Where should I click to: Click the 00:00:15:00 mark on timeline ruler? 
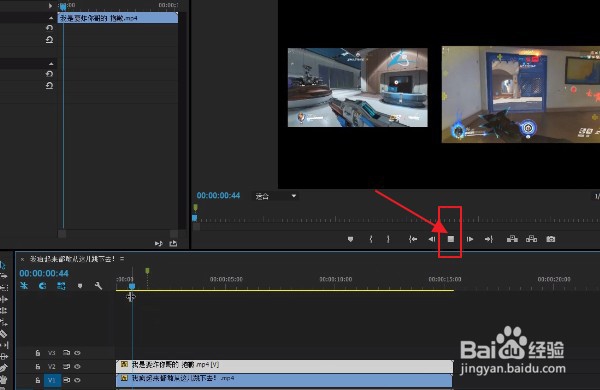point(445,279)
